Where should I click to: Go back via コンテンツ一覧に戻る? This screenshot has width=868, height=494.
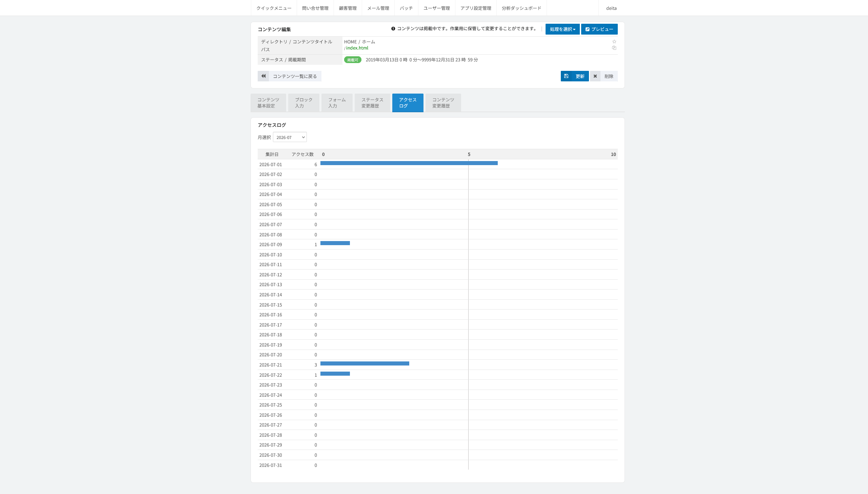click(x=289, y=76)
